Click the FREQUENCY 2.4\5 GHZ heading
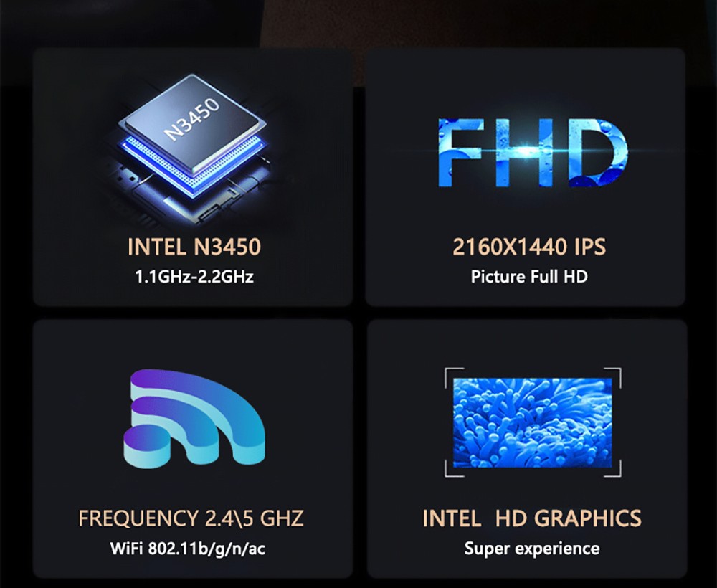This screenshot has width=717, height=588. click(191, 518)
